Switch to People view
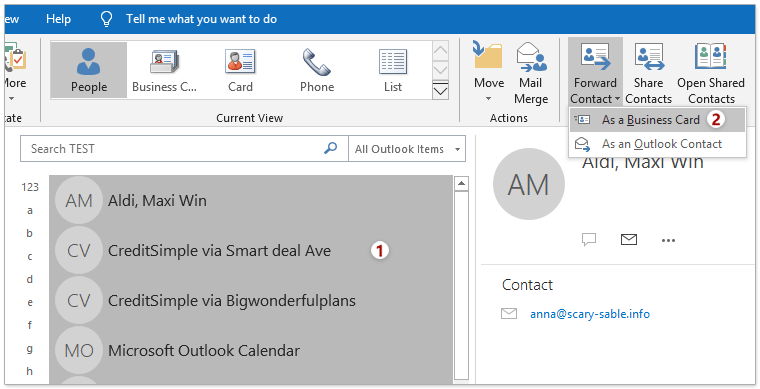The image size is (760, 389). pos(89,70)
